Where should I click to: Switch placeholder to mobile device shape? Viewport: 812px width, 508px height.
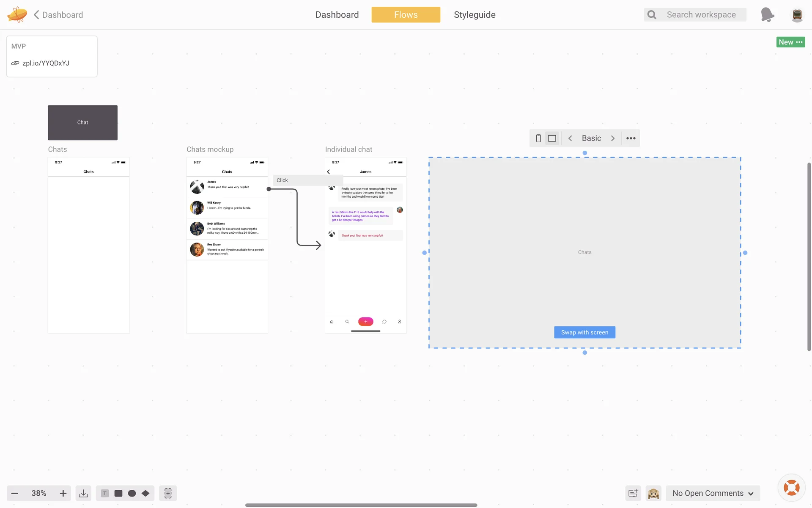point(538,138)
